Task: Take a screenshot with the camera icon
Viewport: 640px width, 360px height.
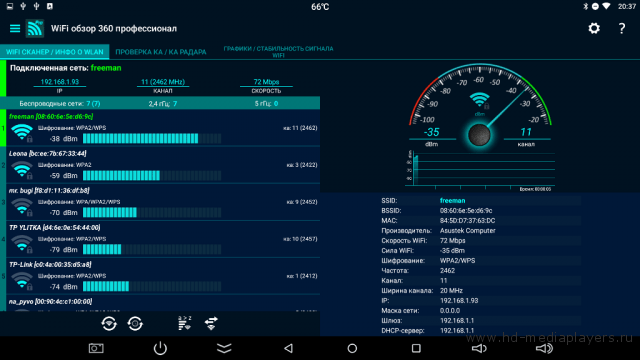Action: click(x=96, y=348)
